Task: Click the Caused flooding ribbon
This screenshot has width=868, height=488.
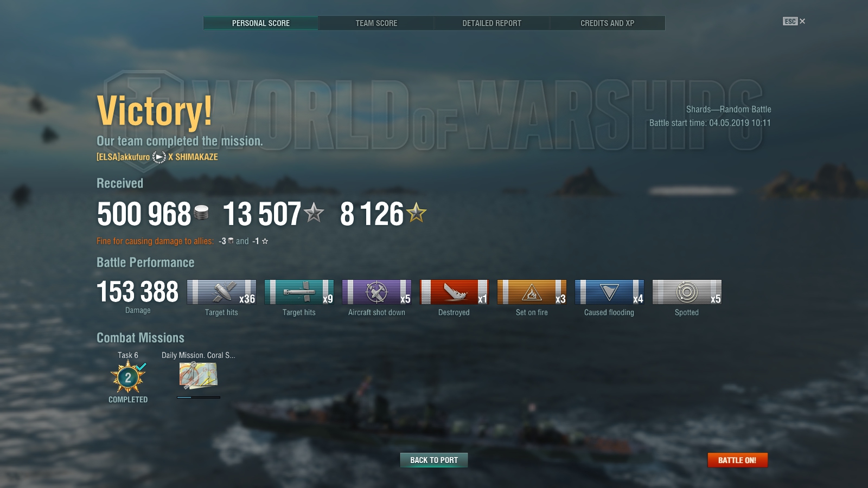Action: click(609, 292)
